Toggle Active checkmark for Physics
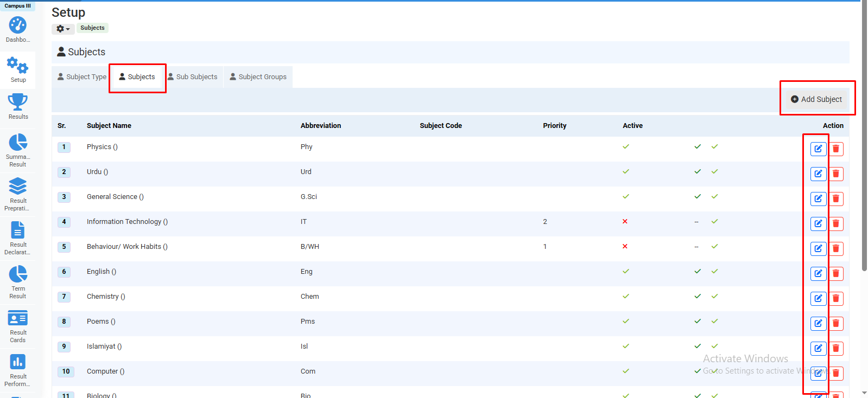Image resolution: width=868 pixels, height=398 pixels. pos(626,146)
